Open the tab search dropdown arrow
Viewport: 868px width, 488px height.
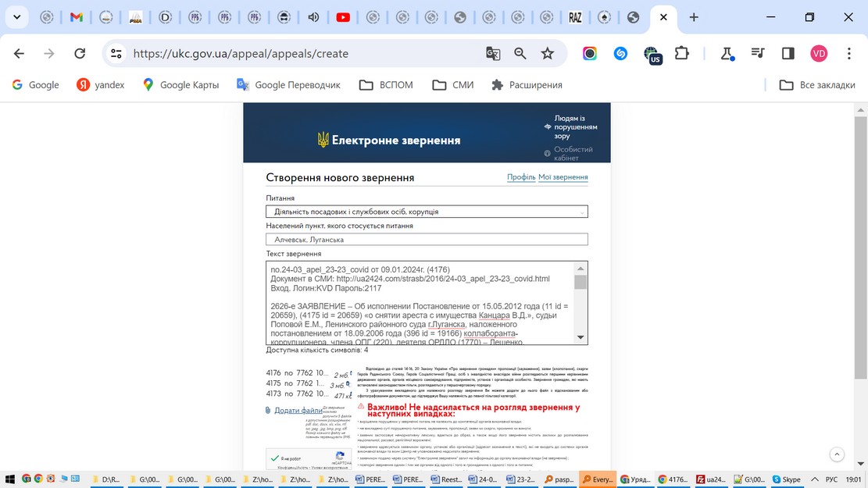[x=16, y=17]
